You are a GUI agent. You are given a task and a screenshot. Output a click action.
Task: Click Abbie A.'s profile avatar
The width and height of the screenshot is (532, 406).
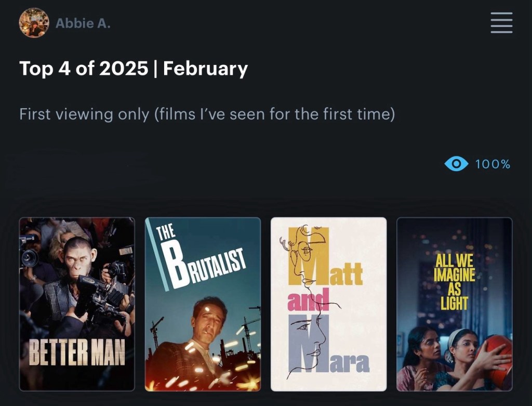(x=34, y=23)
